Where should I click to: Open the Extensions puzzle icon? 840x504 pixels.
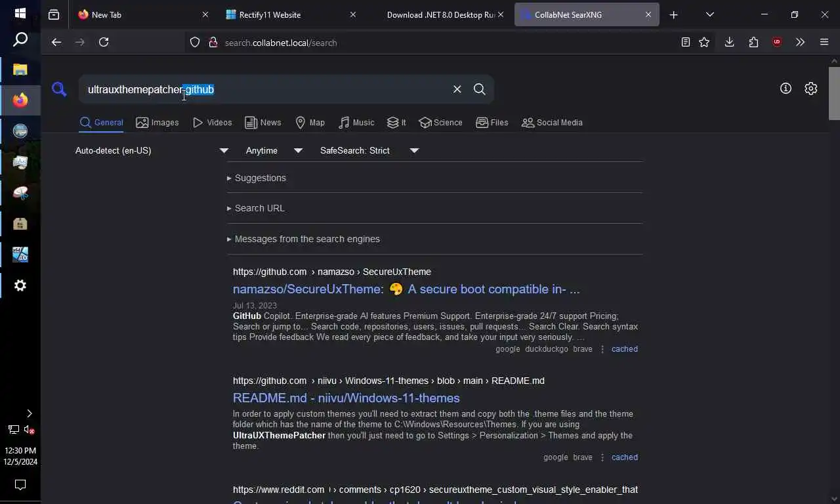(x=753, y=42)
